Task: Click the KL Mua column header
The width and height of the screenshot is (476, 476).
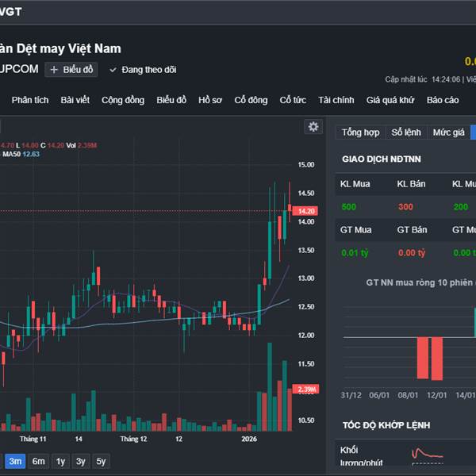Action: (x=355, y=184)
